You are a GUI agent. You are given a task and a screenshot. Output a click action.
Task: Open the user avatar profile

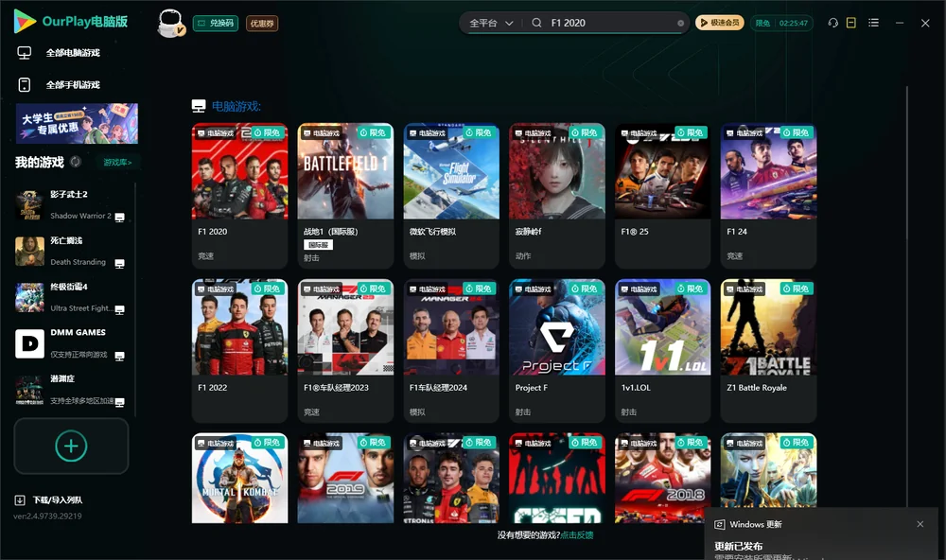171,24
